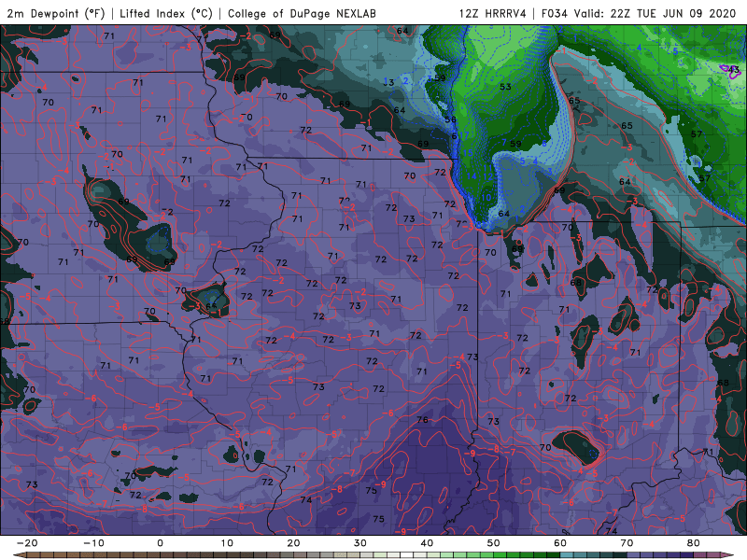Click the '0' color scale label
The width and height of the screenshot is (747, 560).
click(160, 543)
